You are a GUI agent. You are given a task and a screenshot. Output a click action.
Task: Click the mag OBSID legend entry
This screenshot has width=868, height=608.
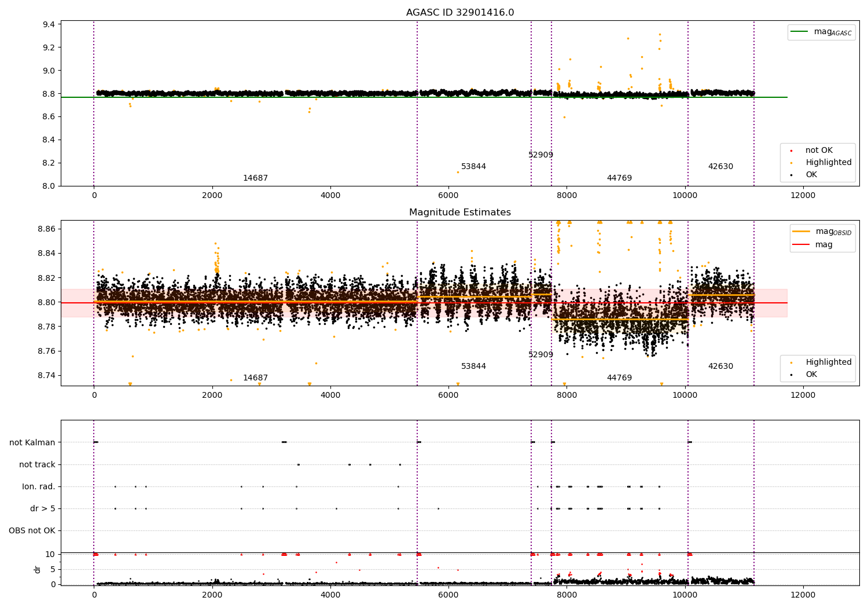point(822,232)
